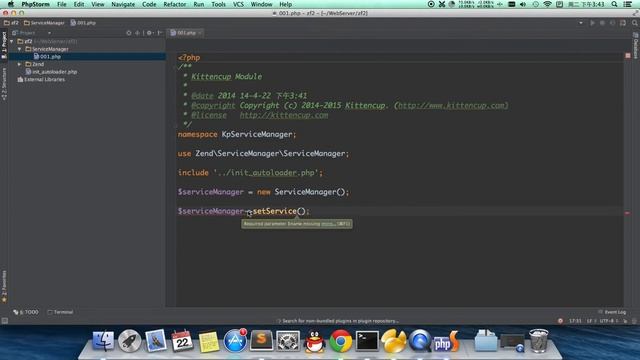
Task: Click the http://kittencup.com license link
Action: point(284,115)
